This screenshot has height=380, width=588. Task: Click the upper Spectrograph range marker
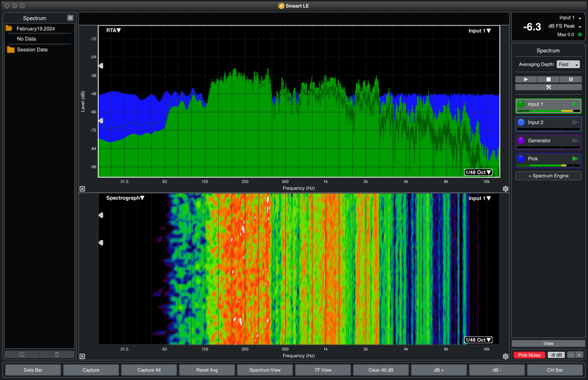101,215
